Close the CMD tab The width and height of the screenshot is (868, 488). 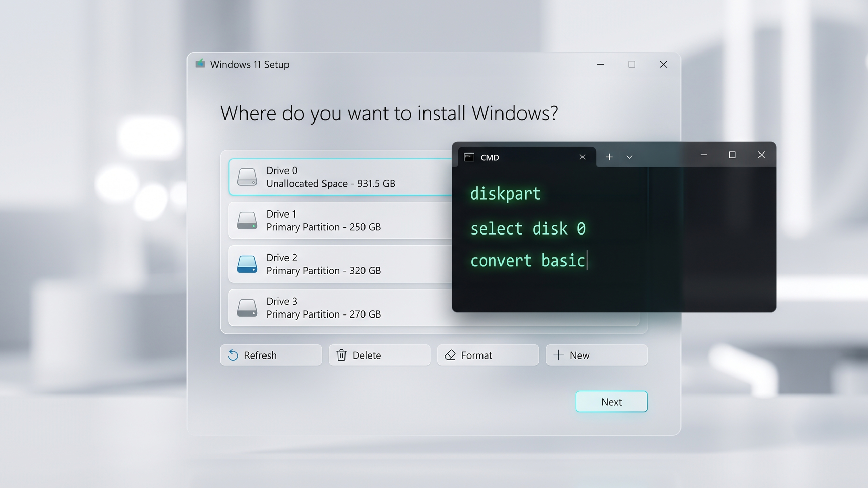pyautogui.click(x=582, y=157)
